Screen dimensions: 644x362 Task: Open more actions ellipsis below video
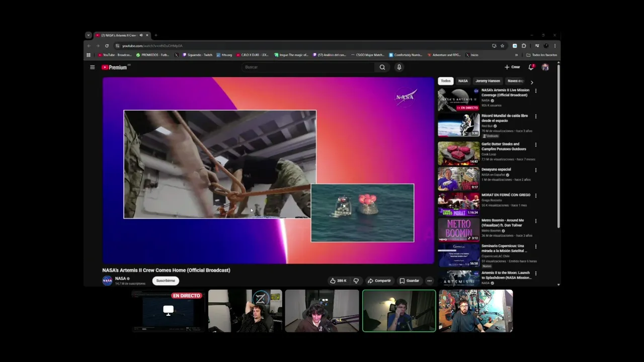(x=429, y=281)
